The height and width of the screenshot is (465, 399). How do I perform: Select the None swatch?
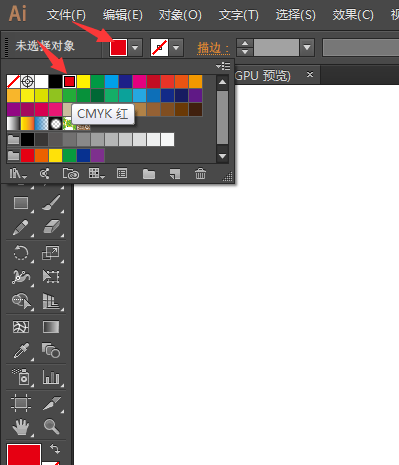point(13,82)
